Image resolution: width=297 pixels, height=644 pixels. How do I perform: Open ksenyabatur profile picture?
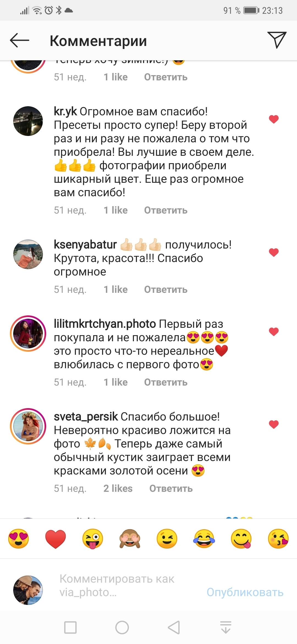coord(28,254)
